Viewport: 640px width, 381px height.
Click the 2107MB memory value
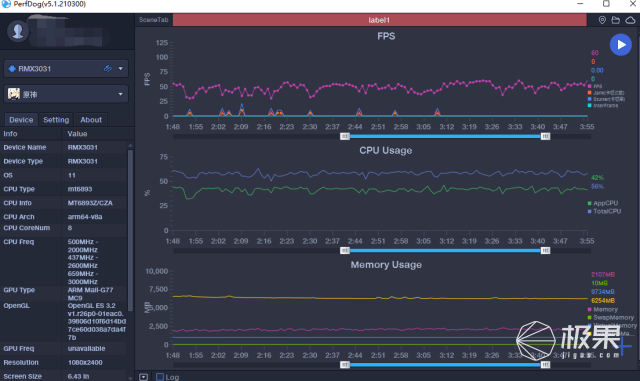[603, 274]
